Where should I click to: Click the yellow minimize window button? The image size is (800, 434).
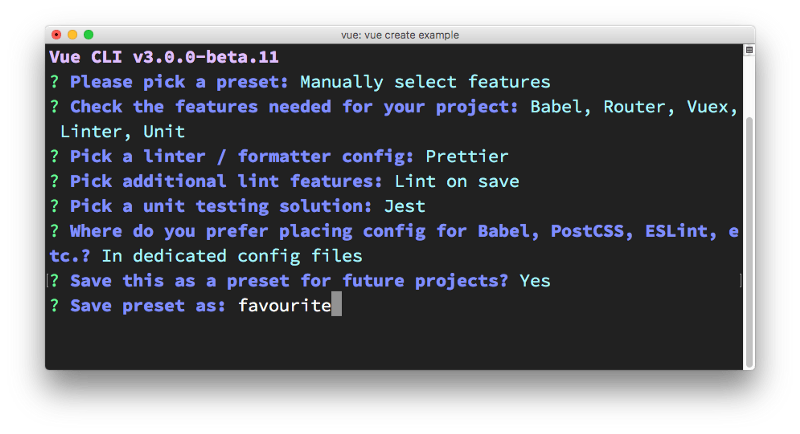pos(72,35)
